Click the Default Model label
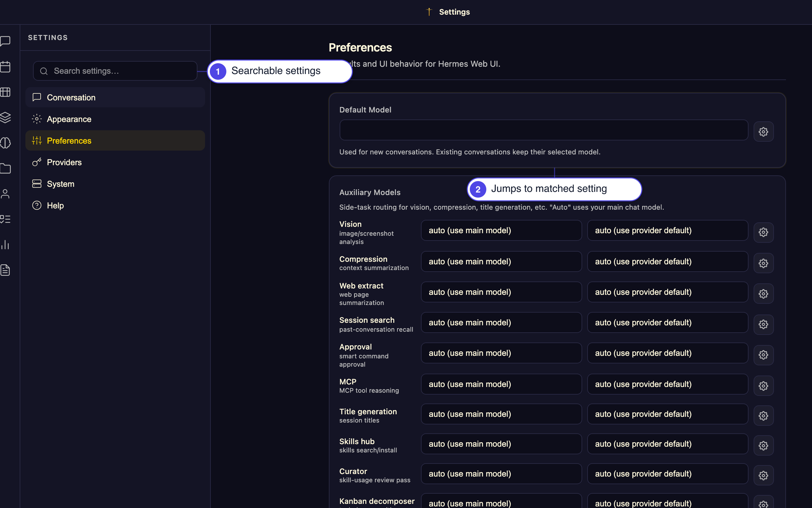 coord(365,110)
